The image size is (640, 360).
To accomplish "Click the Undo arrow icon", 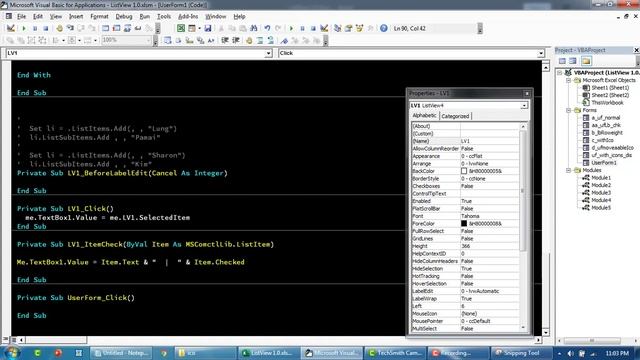I will tap(267, 28).
